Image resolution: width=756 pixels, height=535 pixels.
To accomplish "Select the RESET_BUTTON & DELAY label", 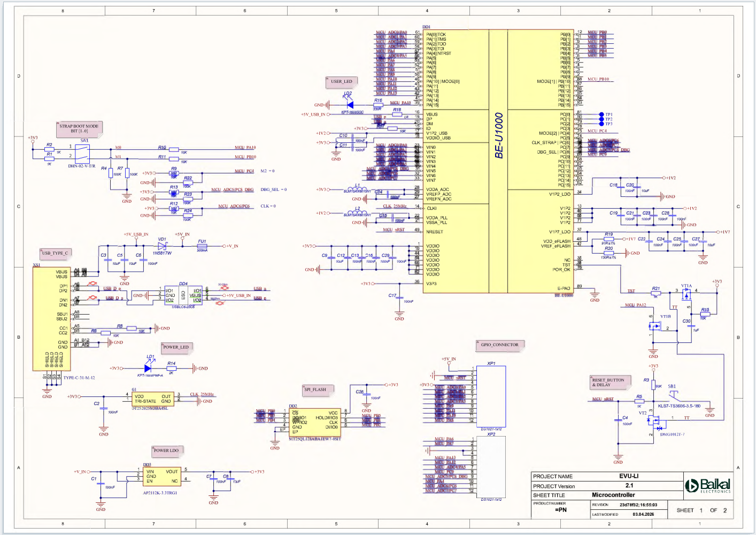I will pos(610,383).
